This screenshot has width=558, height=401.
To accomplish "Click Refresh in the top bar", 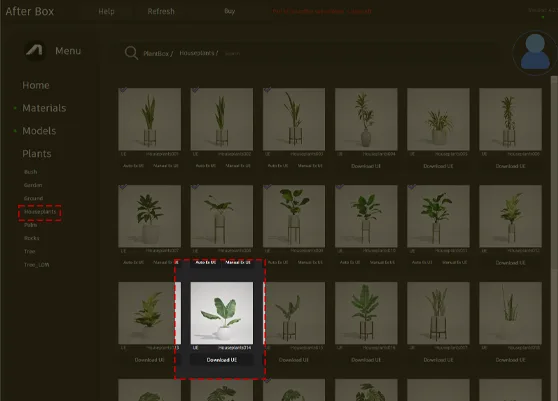I will tap(161, 11).
